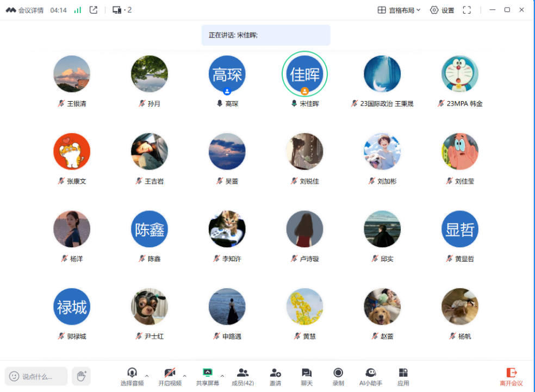Click the 邀请 invite icon
The height and width of the screenshot is (392, 535).
[275, 376]
